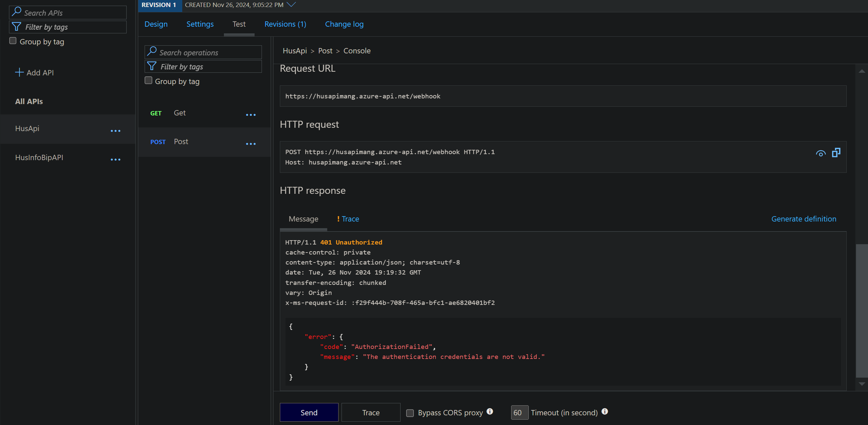Enable Bypass CORS proxy checkbox

(x=410, y=413)
